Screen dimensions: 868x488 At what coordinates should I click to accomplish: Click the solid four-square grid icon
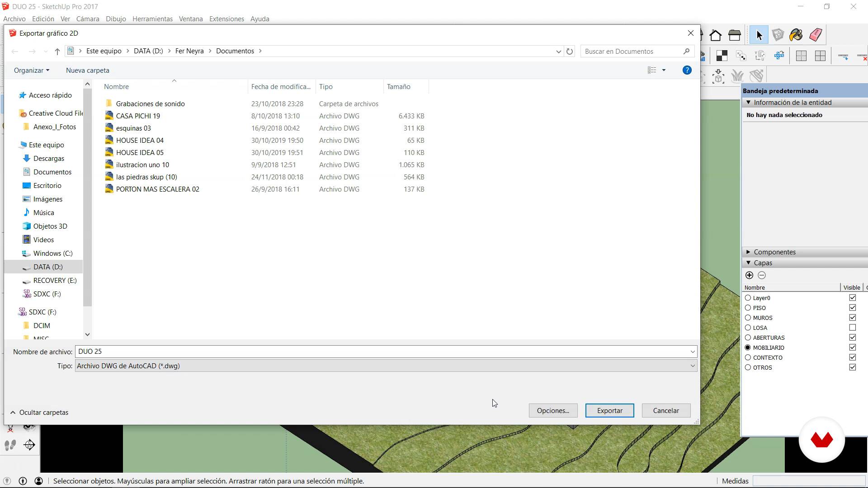click(x=820, y=56)
